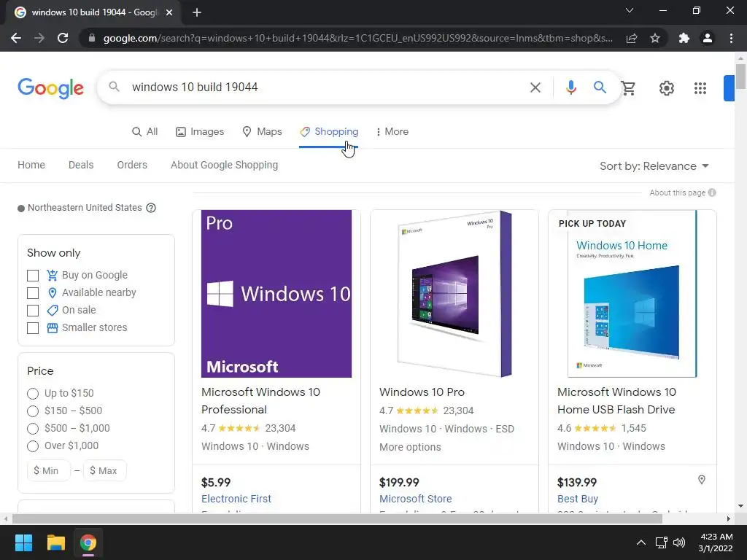Viewport: 747px width, 560px height.
Task: Close the windows 10 build 19044 tab
Action: (169, 12)
